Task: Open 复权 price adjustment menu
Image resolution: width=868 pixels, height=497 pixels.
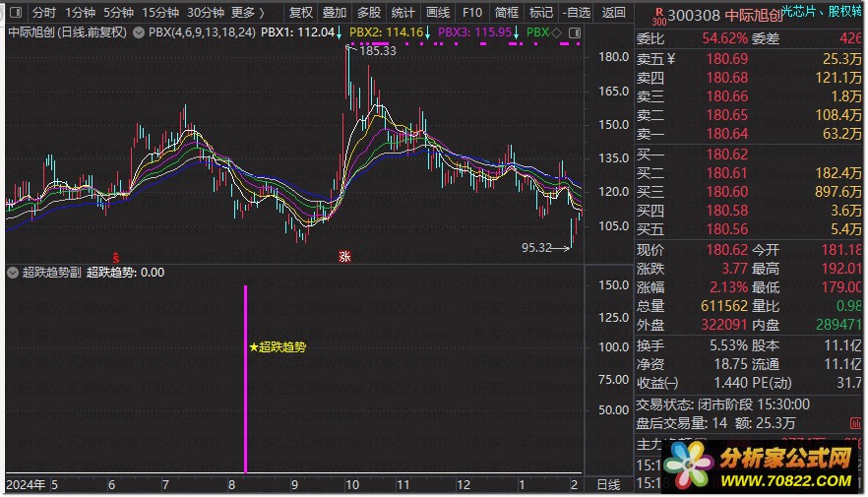Action: tap(300, 12)
